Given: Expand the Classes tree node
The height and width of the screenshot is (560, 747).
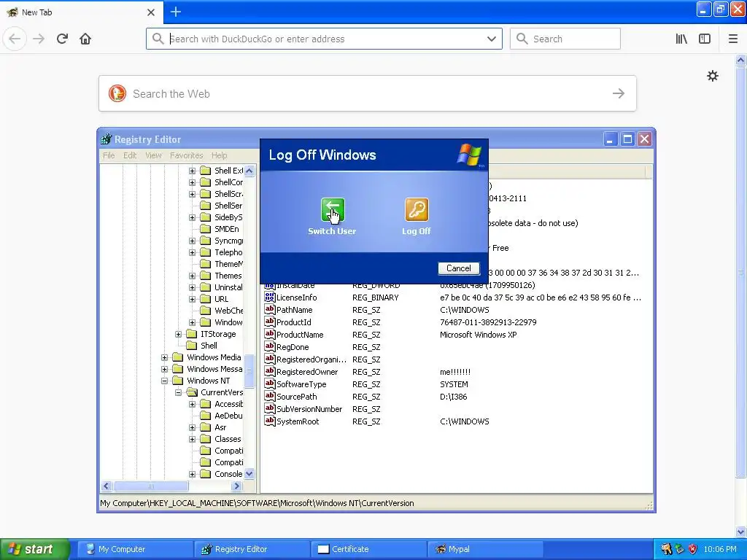Looking at the screenshot, I should coord(192,439).
